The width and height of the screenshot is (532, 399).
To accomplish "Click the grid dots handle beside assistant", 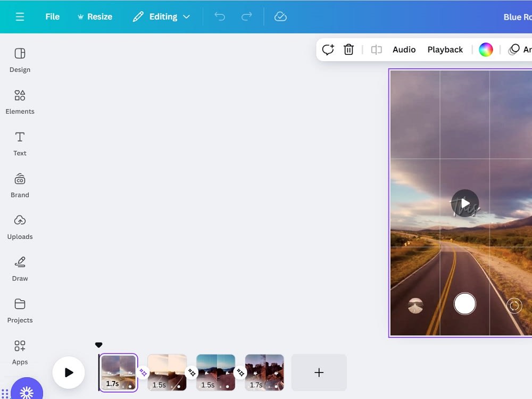I will 5,394.
